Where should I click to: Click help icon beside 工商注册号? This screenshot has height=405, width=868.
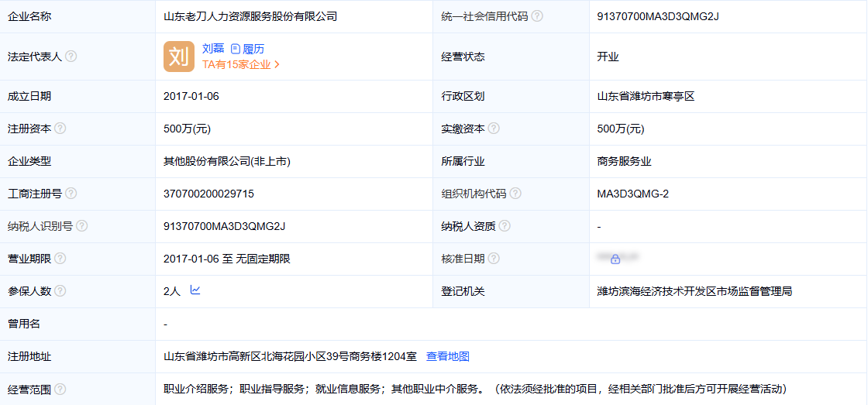coord(71,194)
